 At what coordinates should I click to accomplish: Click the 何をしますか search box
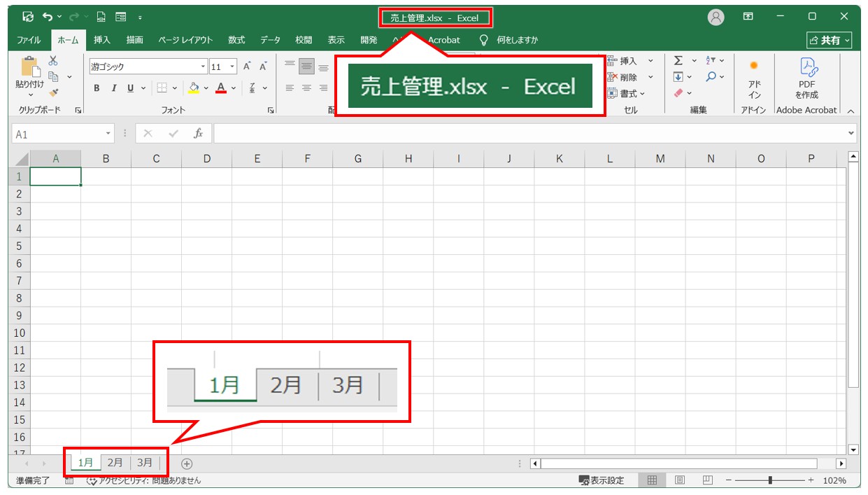coord(517,40)
